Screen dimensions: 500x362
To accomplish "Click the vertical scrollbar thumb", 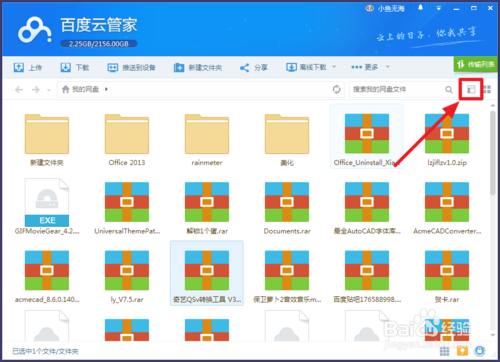I will [493, 153].
